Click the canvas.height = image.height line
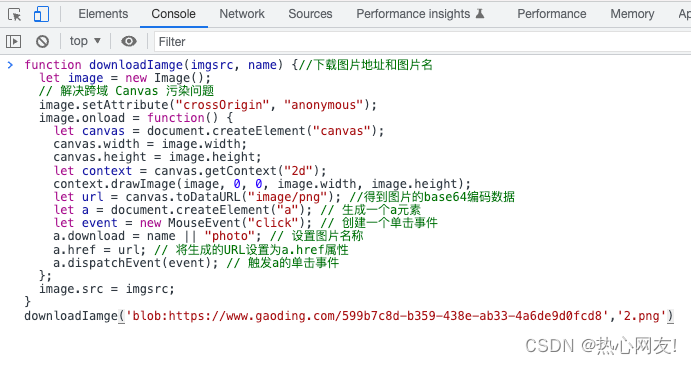This screenshot has width=691, height=365. click(x=157, y=157)
